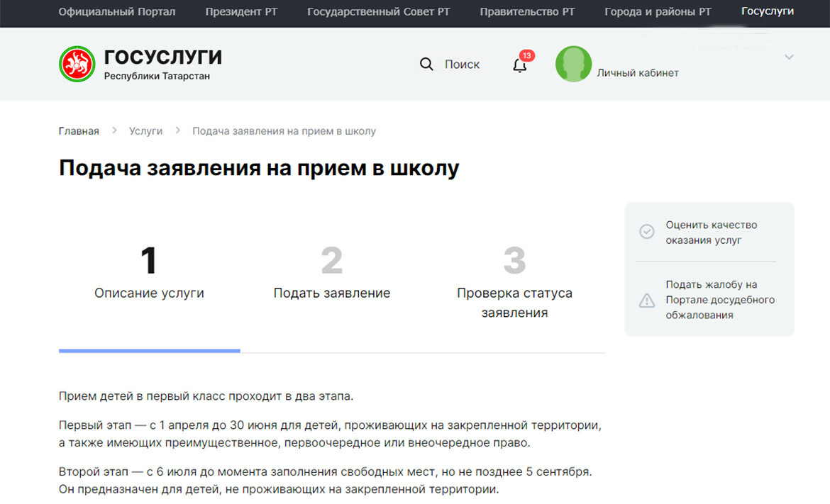This screenshot has height=504, width=830.
Task: Go to Главная in breadcrumbs
Action: pyautogui.click(x=79, y=131)
